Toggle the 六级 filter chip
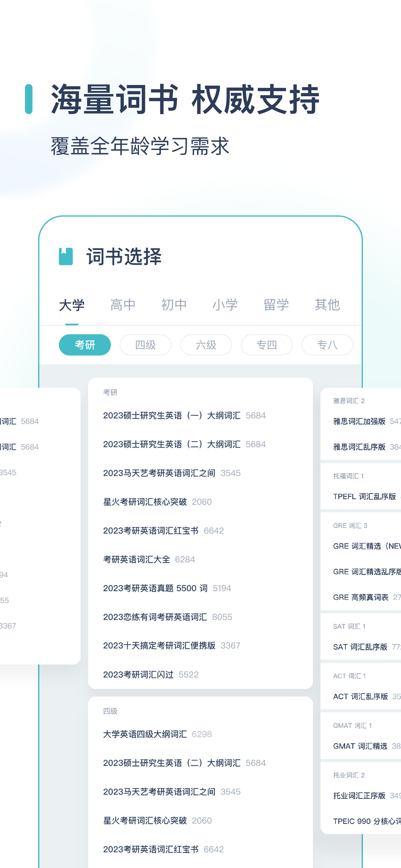The width and height of the screenshot is (401, 868). click(206, 345)
